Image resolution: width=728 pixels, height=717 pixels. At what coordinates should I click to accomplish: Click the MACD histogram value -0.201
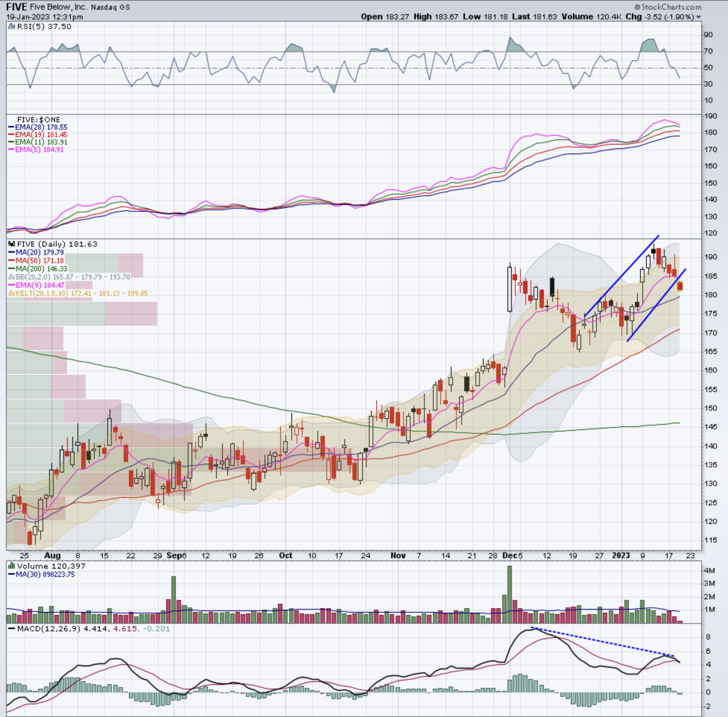tap(156, 629)
